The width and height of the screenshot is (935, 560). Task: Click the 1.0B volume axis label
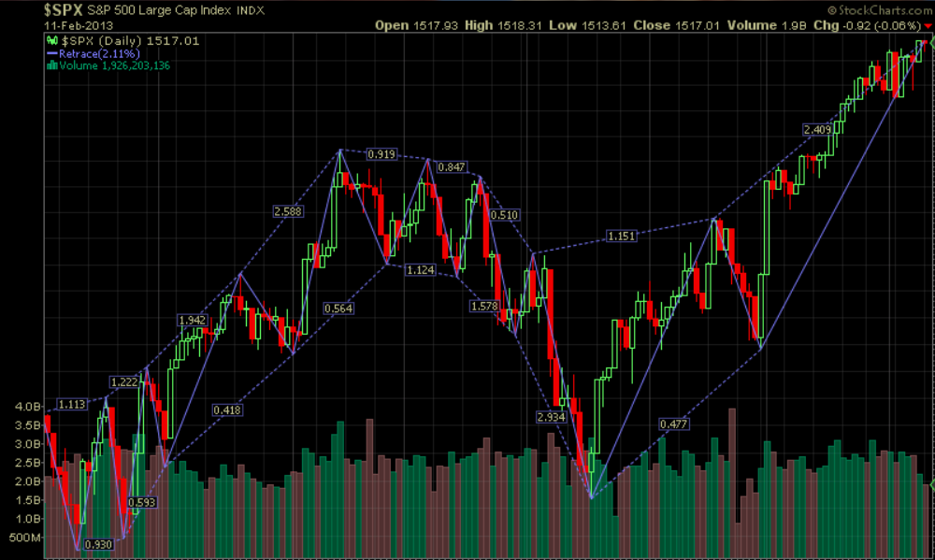[27, 518]
